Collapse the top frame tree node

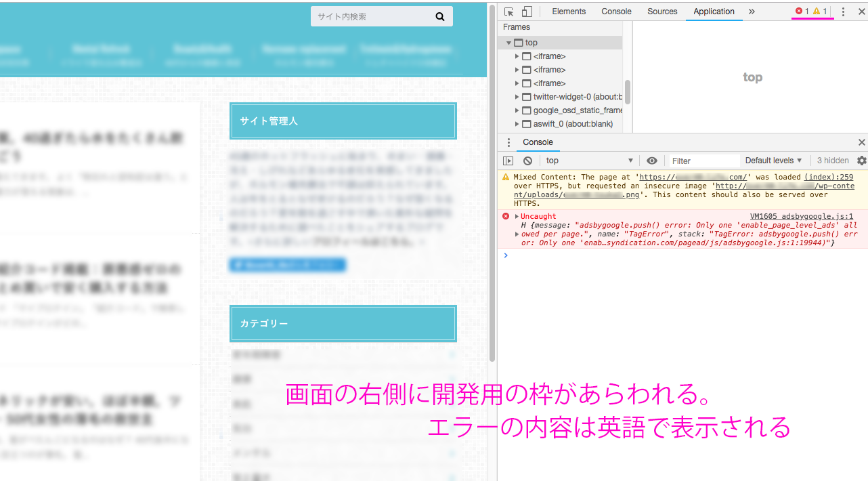[x=508, y=43]
